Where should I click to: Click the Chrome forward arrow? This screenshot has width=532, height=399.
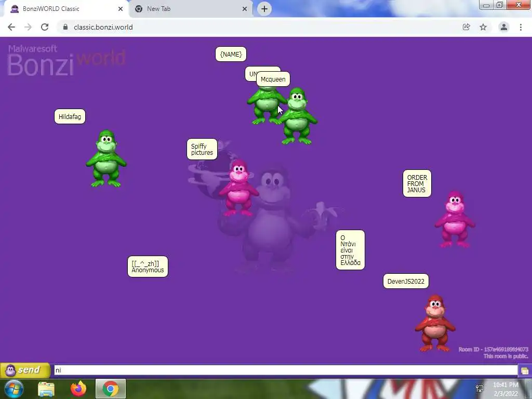(28, 27)
